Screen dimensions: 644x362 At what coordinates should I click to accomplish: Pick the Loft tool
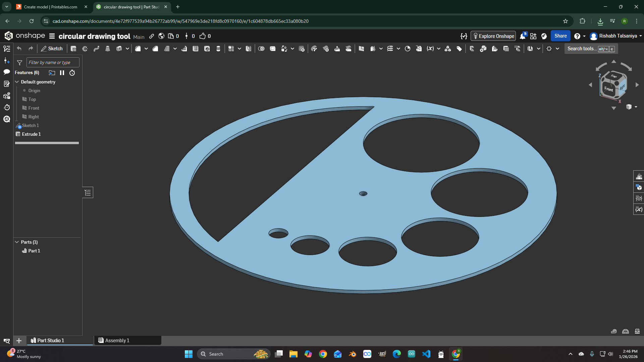(x=108, y=49)
